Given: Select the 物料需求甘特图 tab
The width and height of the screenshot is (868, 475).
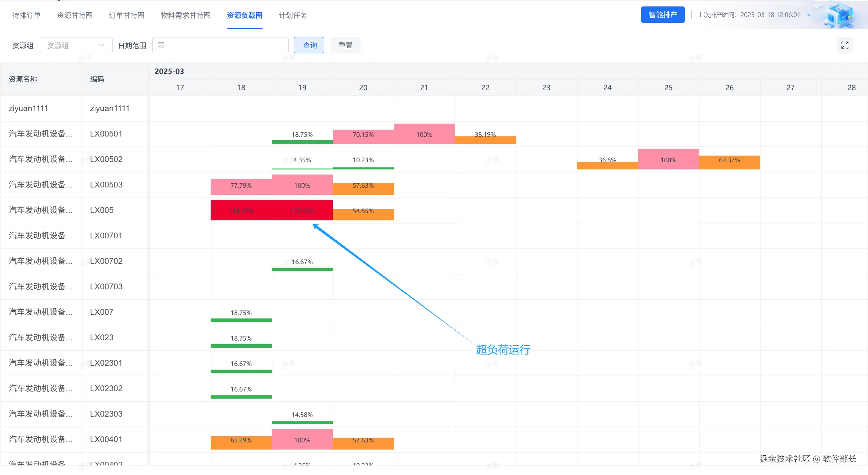Looking at the screenshot, I should 186,15.
